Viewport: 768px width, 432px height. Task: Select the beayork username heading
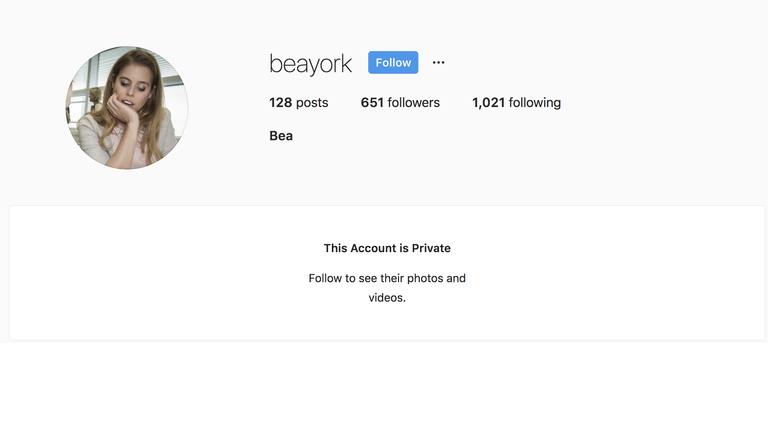coord(311,64)
